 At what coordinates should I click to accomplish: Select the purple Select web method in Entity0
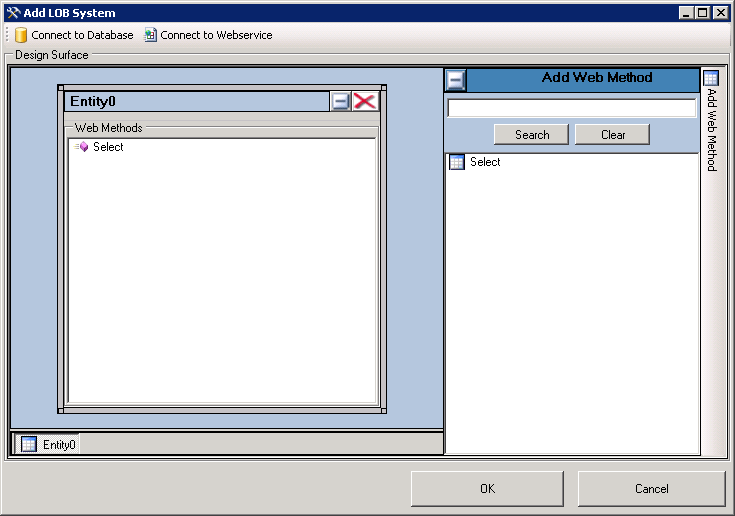click(x=99, y=147)
